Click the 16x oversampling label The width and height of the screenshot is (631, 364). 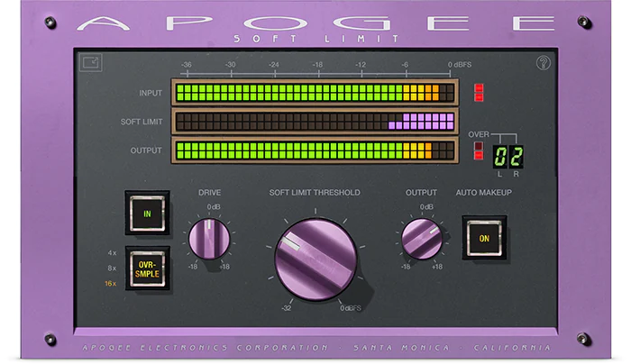tap(111, 284)
